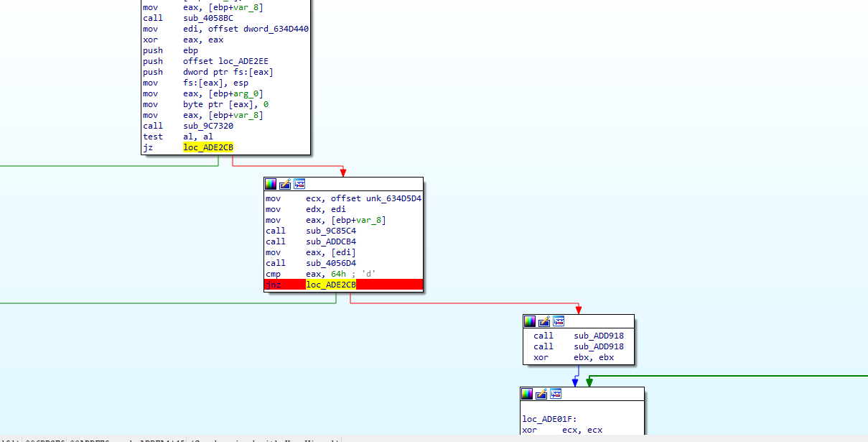Viewport: 868px width, 442px height.
Task: Follow the call to sub_ADD918
Action: click(x=598, y=335)
